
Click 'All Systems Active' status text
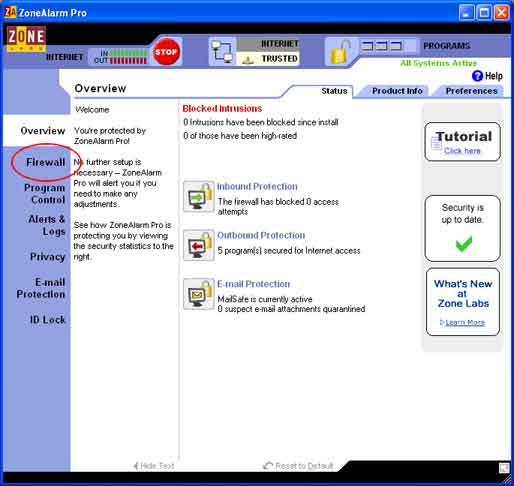(439, 63)
